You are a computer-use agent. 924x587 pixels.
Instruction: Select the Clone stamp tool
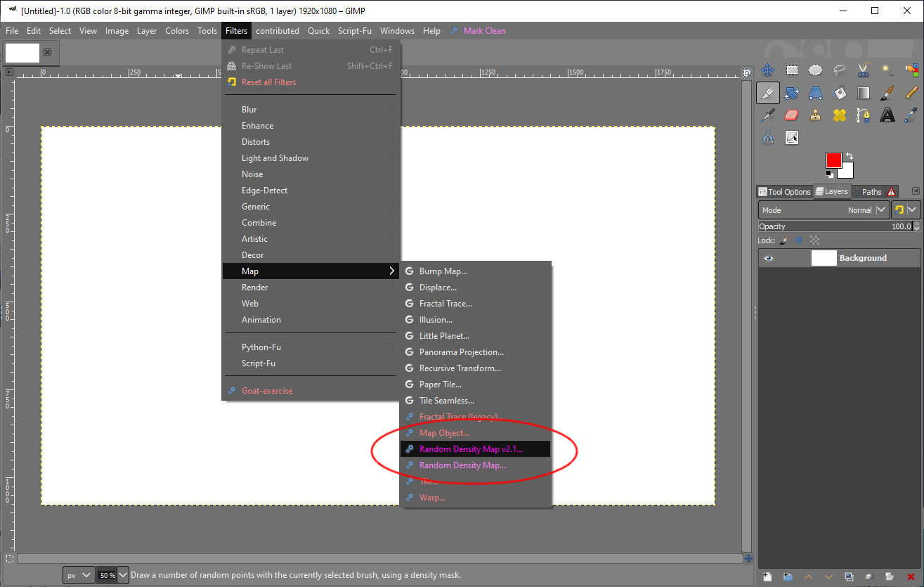(815, 115)
